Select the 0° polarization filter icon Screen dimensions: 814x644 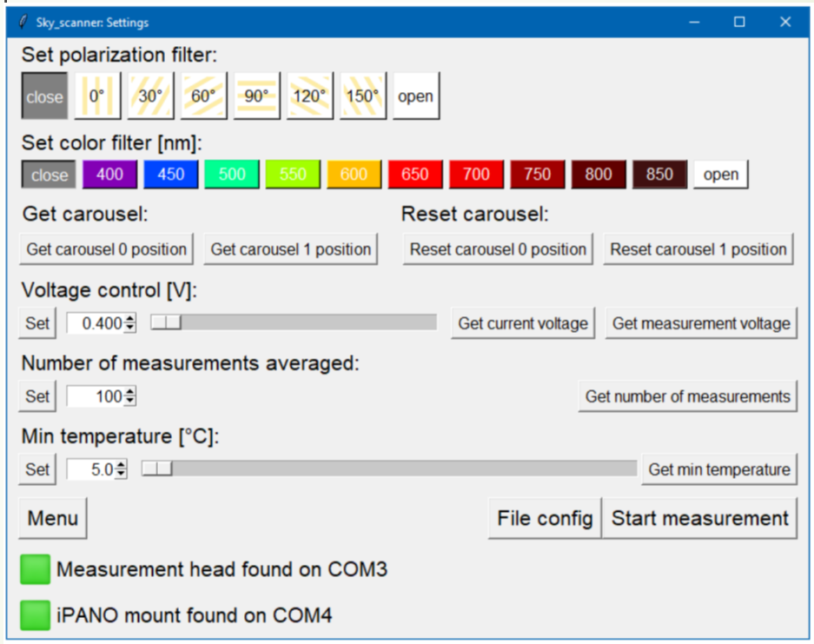coord(96,96)
